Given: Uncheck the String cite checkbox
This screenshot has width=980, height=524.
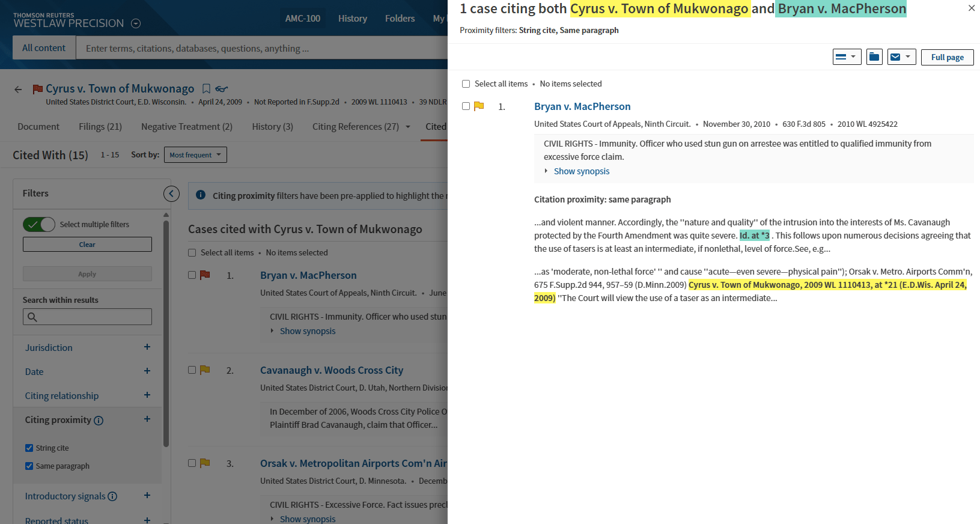Looking at the screenshot, I should 29,448.
